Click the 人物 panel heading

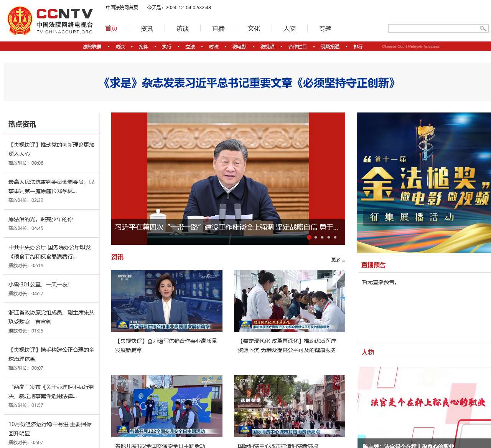click(x=368, y=352)
